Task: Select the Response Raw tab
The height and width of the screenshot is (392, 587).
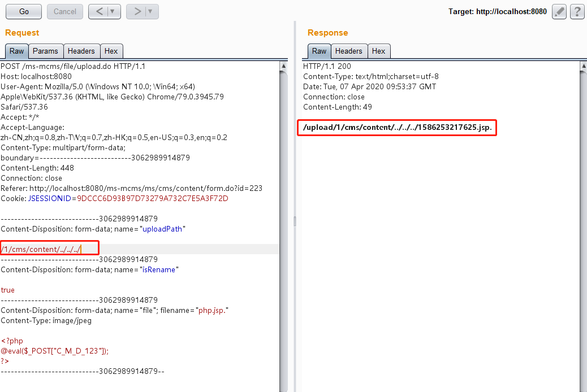Action: coord(320,51)
